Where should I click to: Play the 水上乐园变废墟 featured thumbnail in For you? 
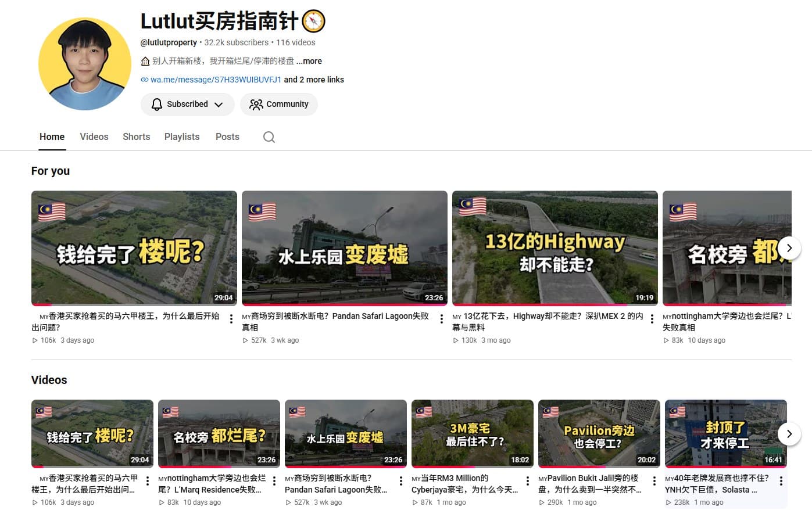click(x=345, y=248)
